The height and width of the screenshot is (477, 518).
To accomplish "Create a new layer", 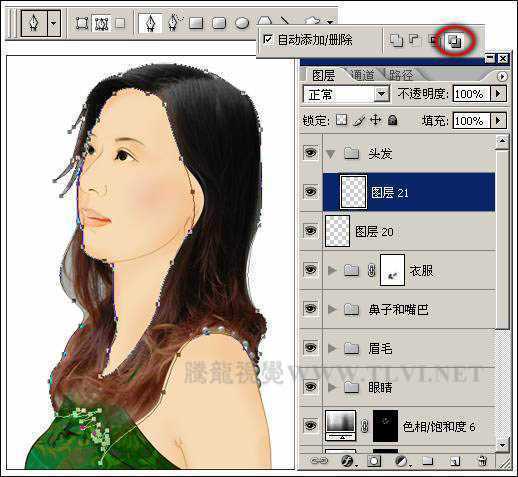I will click(455, 461).
